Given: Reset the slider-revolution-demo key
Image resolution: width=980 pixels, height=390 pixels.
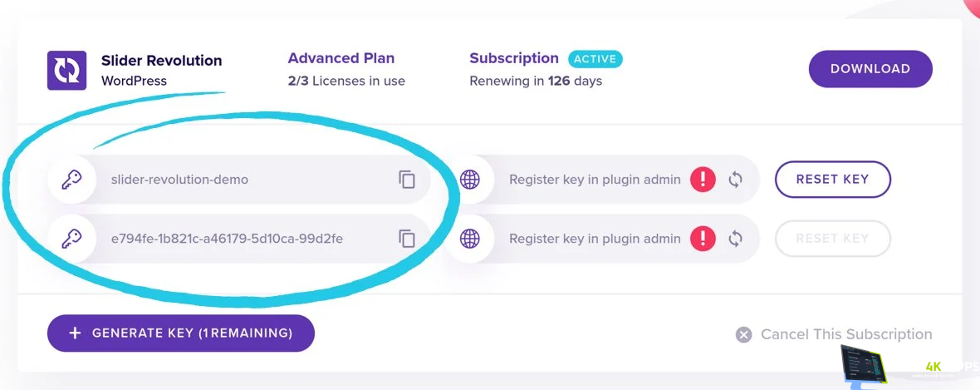Looking at the screenshot, I should point(832,179).
